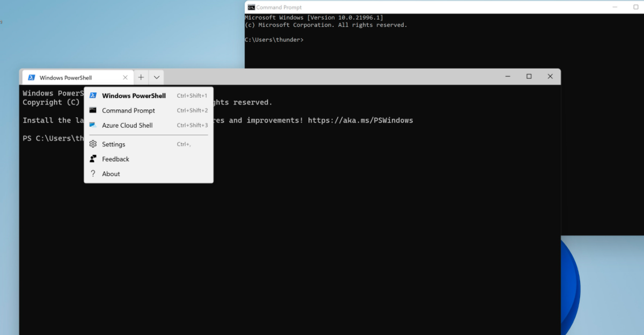Open the Azure Cloud Shell menu entry
Image resolution: width=644 pixels, height=335 pixels.
(x=149, y=125)
